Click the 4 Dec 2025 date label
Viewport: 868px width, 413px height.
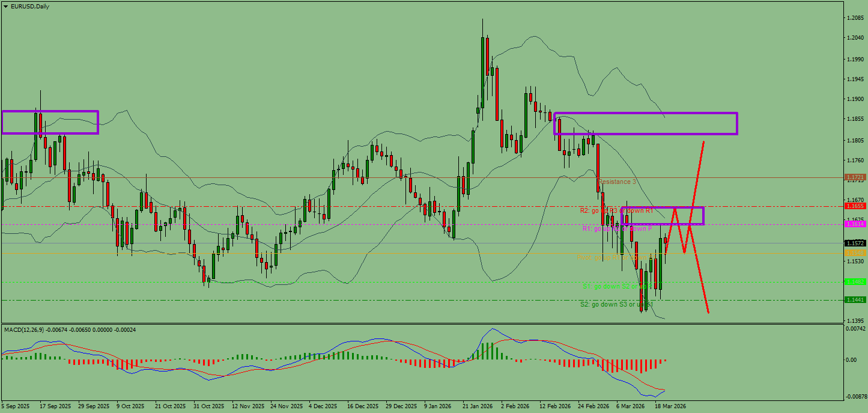(324, 406)
